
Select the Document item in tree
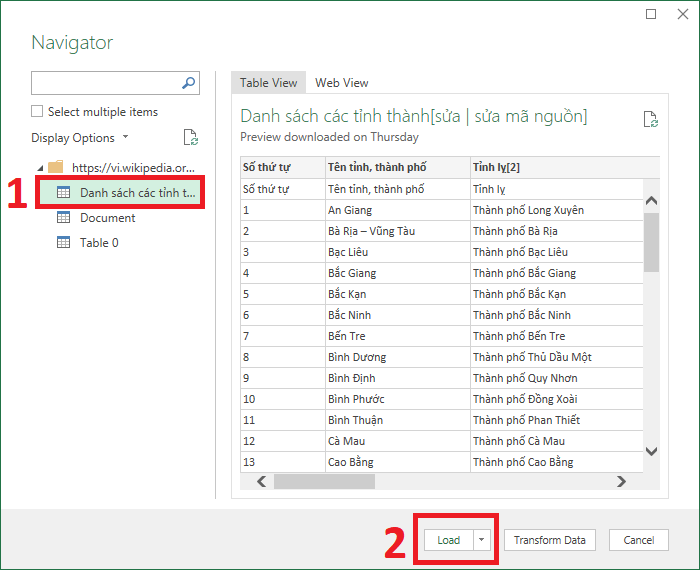coord(108,218)
